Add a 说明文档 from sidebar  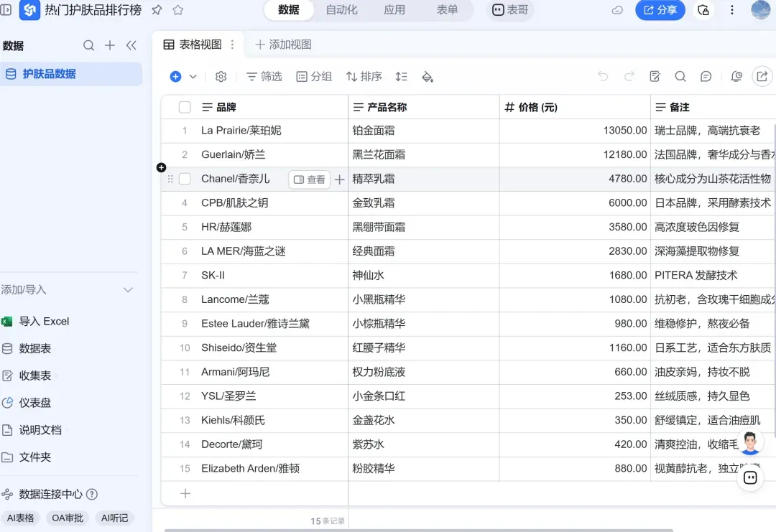32,430
